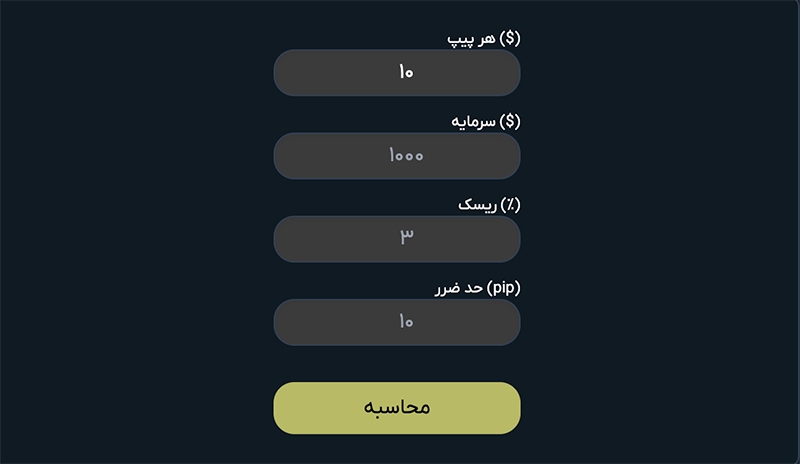Click the ($) symbol beside هر پیپ
Image resolution: width=800 pixels, height=464 pixels.
pyautogui.click(x=510, y=39)
